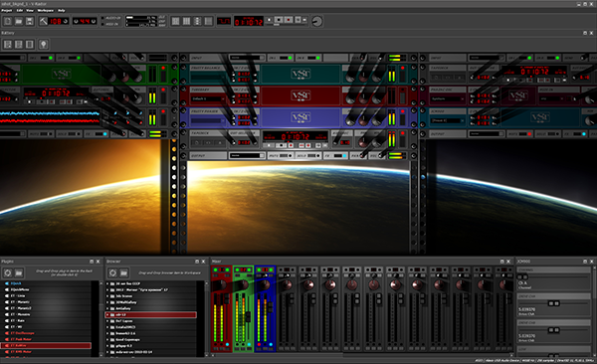Screen dimensions: 597x364
Task: Open the center rack INPUT source dropdown
Action: 247,58
